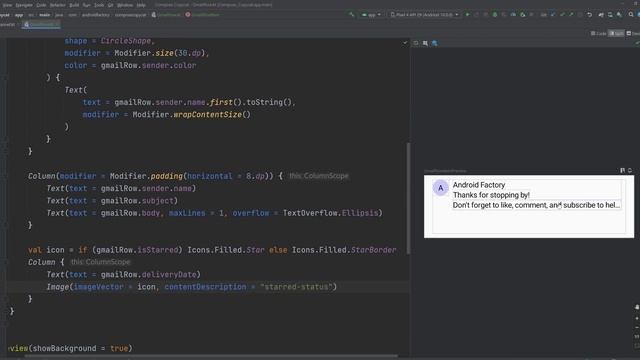This screenshot has width=640, height=360.
Task: Click the 'main' breadcrumb
Action: [44, 15]
